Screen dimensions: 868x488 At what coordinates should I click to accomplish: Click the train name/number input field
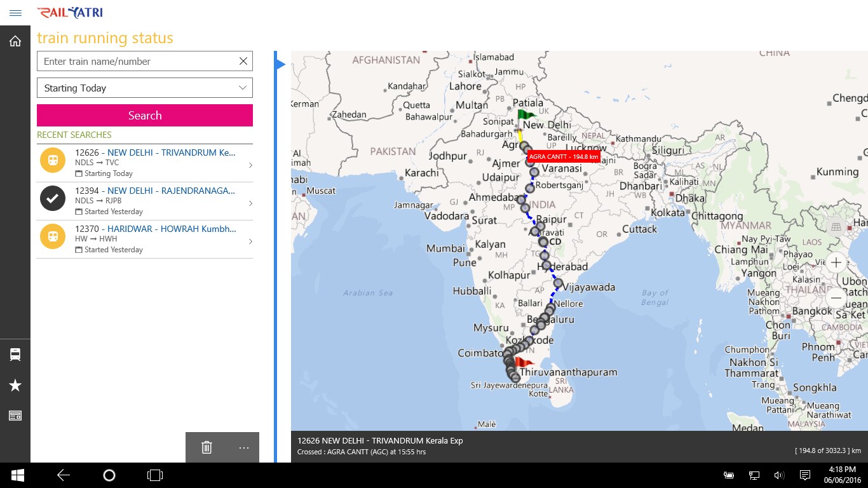coord(145,61)
